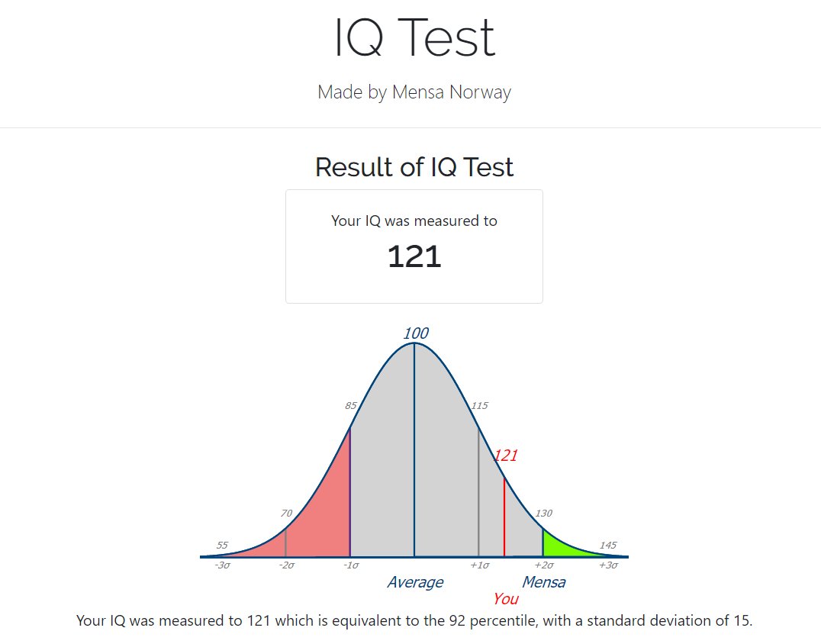Click the red You label below the chart
Screen dimensions: 821x644
(505, 599)
